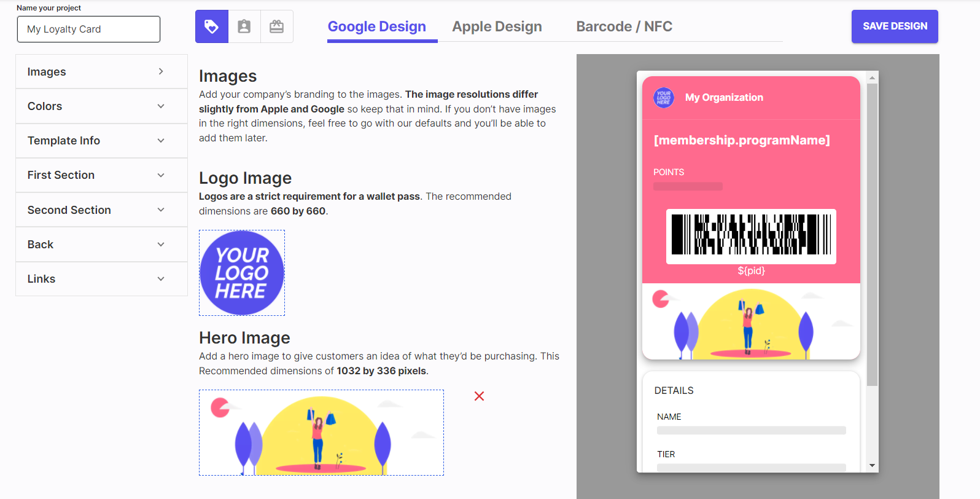Click the hero image in card preview

(751, 321)
